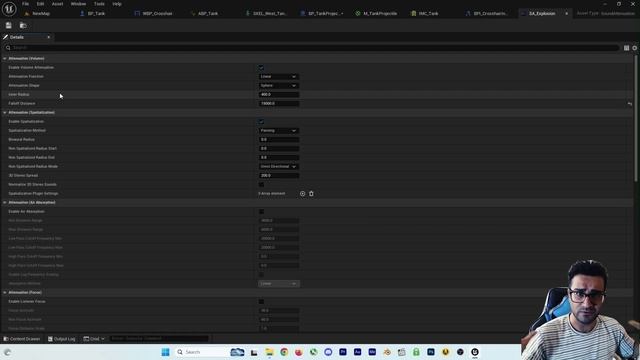Image resolution: width=640 pixels, height=360 pixels.
Task: Toggle Enable Listener Focus checkbox
Action: 261,302
